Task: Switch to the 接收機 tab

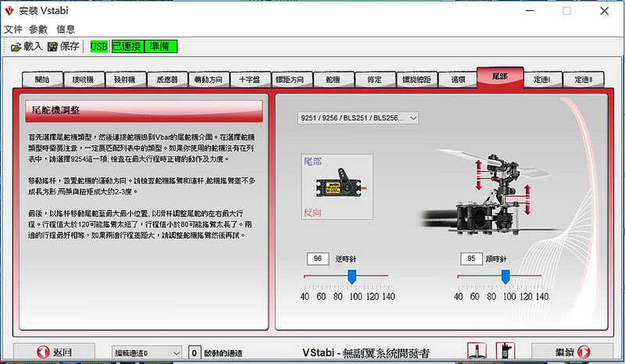Action: pyautogui.click(x=84, y=80)
